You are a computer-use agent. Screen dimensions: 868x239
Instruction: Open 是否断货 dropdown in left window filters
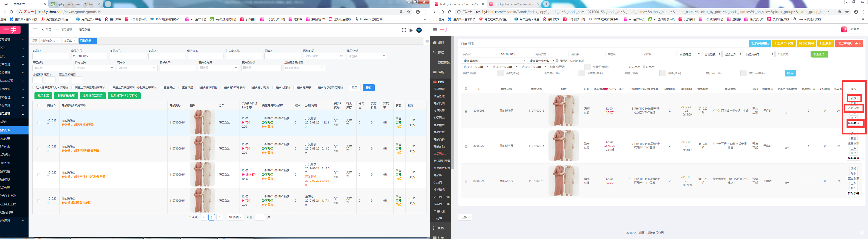[x=52, y=68]
